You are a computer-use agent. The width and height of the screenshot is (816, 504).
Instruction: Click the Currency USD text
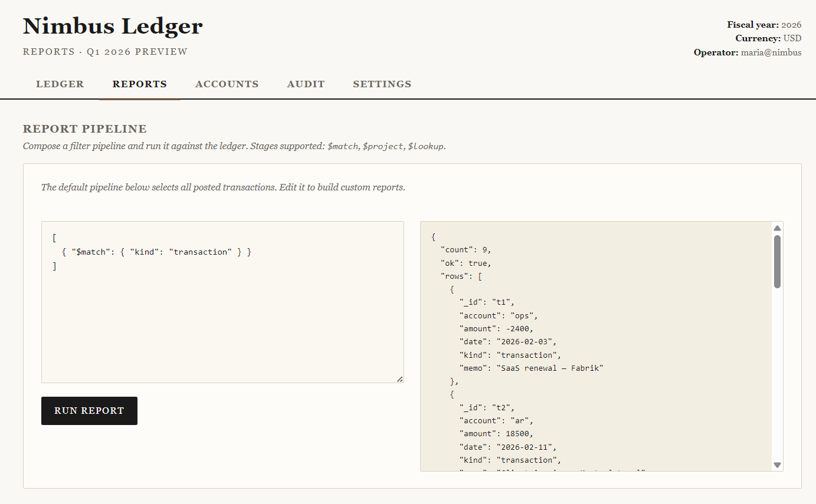click(x=768, y=38)
